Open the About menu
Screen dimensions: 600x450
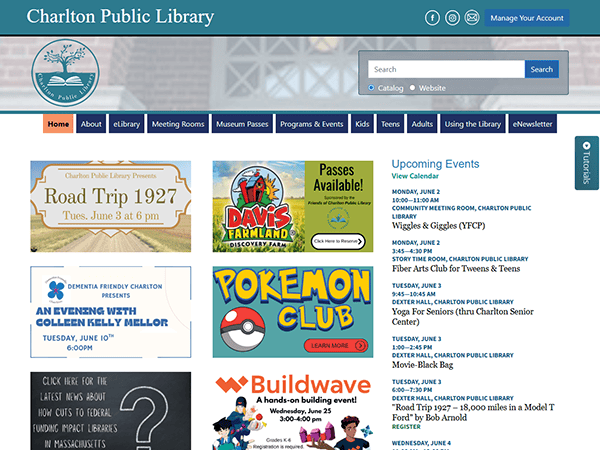91,124
